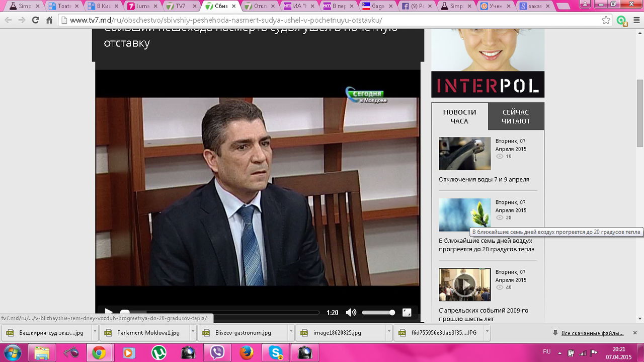644x362 pixels.
Task: Switch to the TV7 browser tab
Action: (x=180, y=6)
